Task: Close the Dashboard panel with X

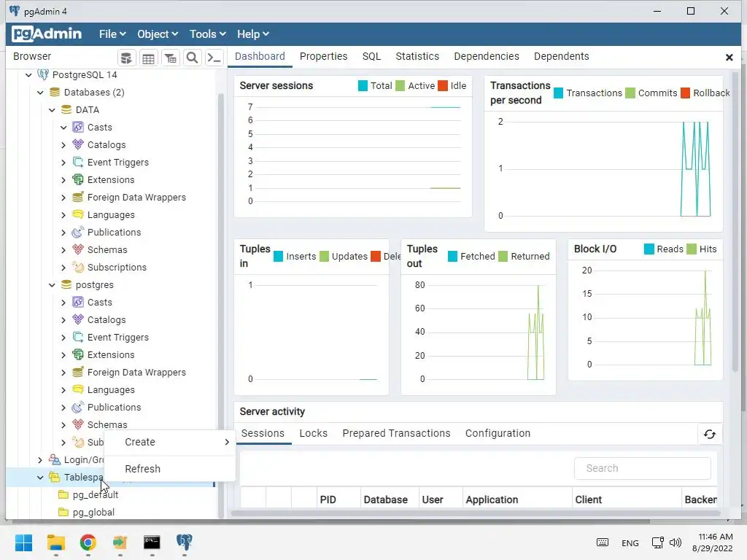Action: 729,57
